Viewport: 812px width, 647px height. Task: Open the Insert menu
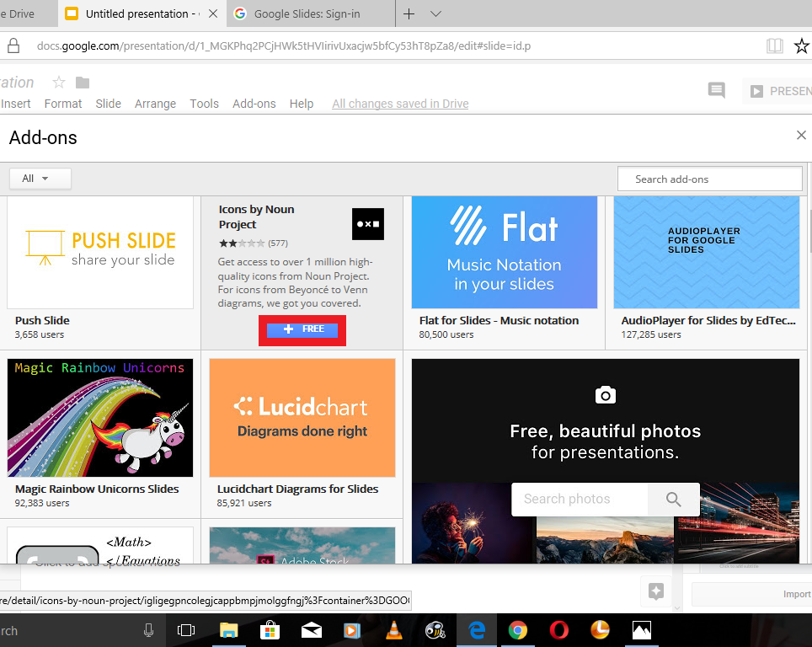point(15,104)
